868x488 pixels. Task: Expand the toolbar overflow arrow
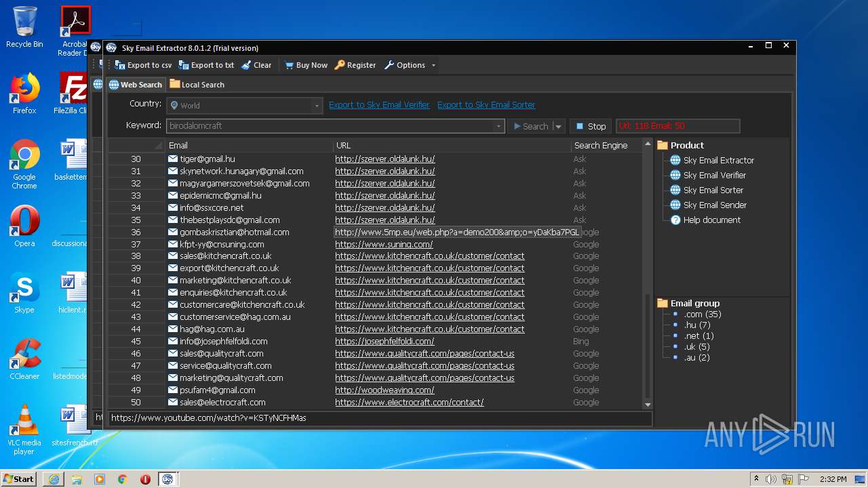[433, 65]
